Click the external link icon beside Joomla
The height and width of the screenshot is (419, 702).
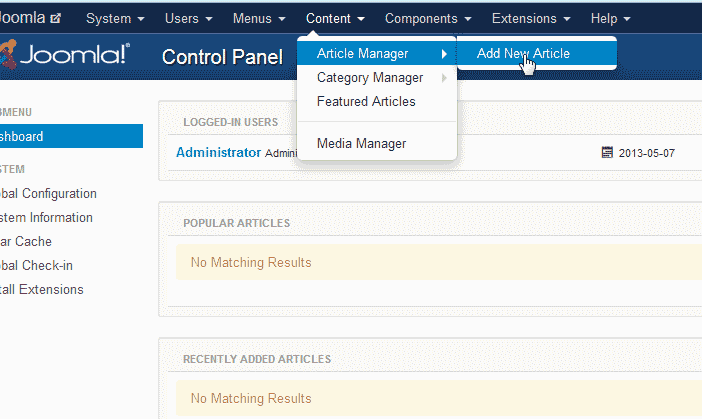coord(56,19)
